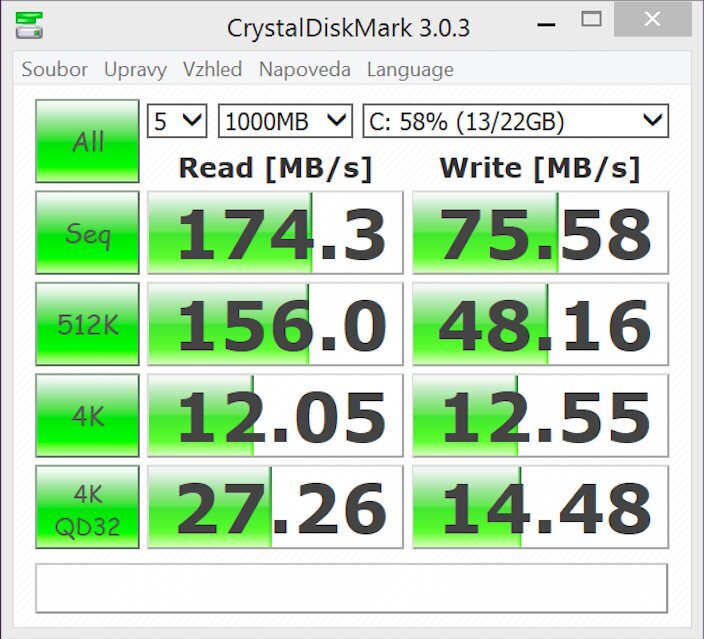The height and width of the screenshot is (639, 704).
Task: Launch the 4K QD32 test
Action: 87,507
